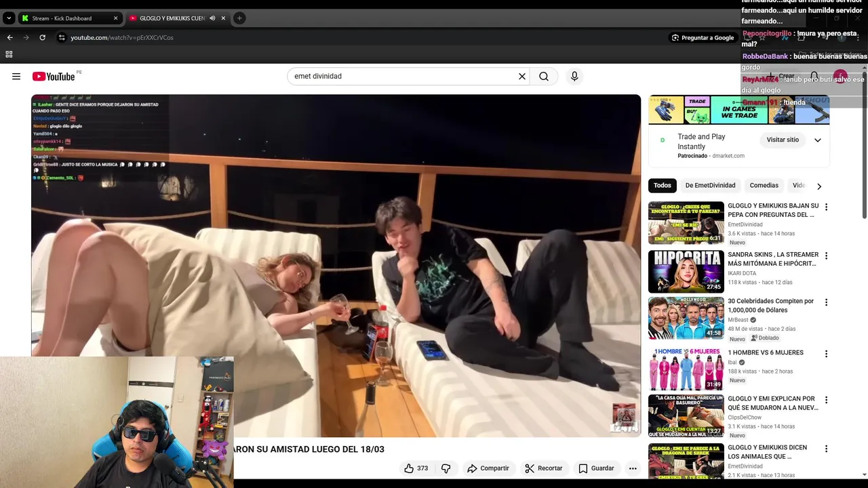
Task: Click the Recortar clip button
Action: (543, 468)
